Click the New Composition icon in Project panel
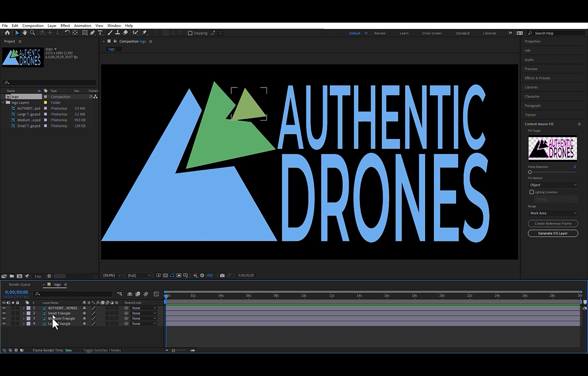The width and height of the screenshot is (588, 376). click(19, 276)
